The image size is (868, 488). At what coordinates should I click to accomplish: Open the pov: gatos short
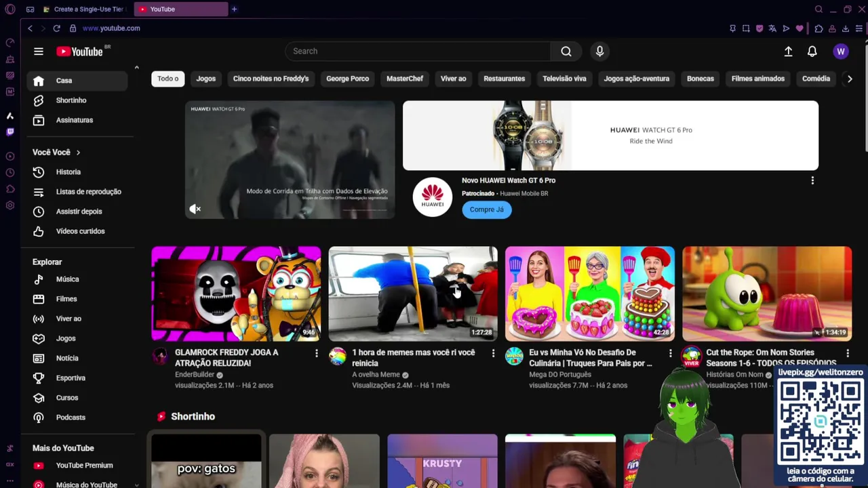coord(206,461)
